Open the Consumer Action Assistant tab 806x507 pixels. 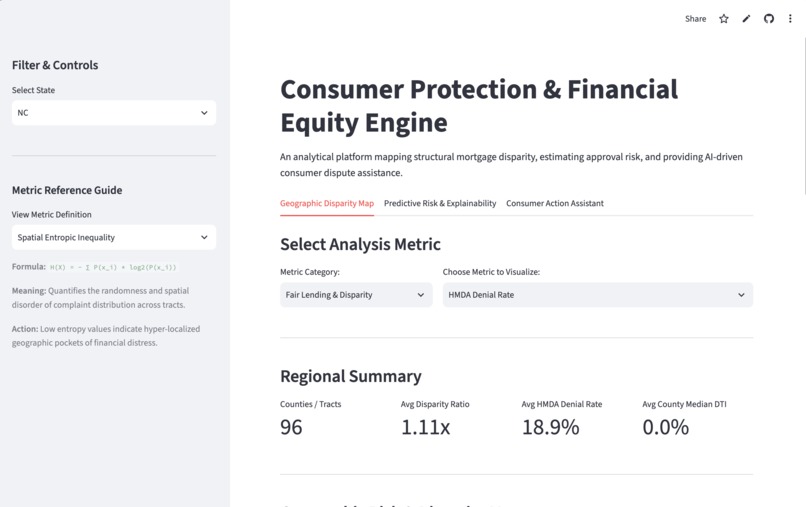click(555, 204)
